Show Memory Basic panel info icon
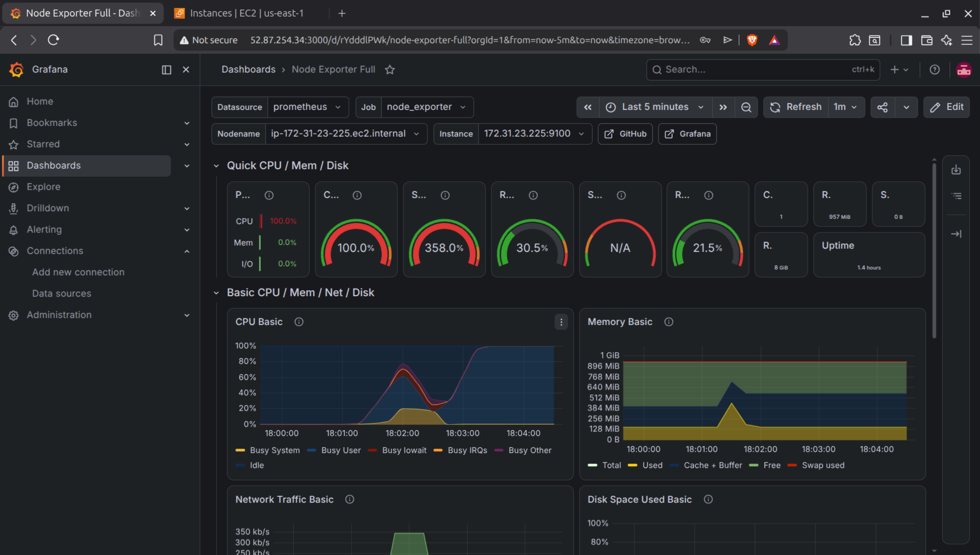The height and width of the screenshot is (555, 980). pos(668,322)
